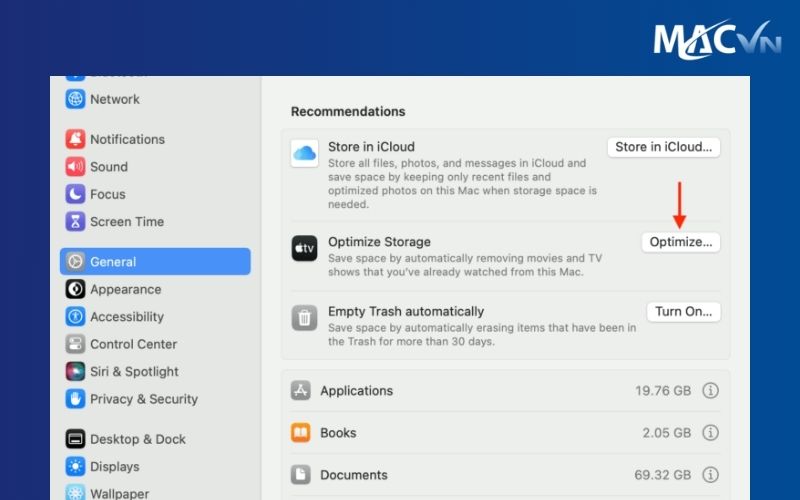This screenshot has height=500, width=800.
Task: Open Siri & Spotlight settings label
Action: coord(134,371)
